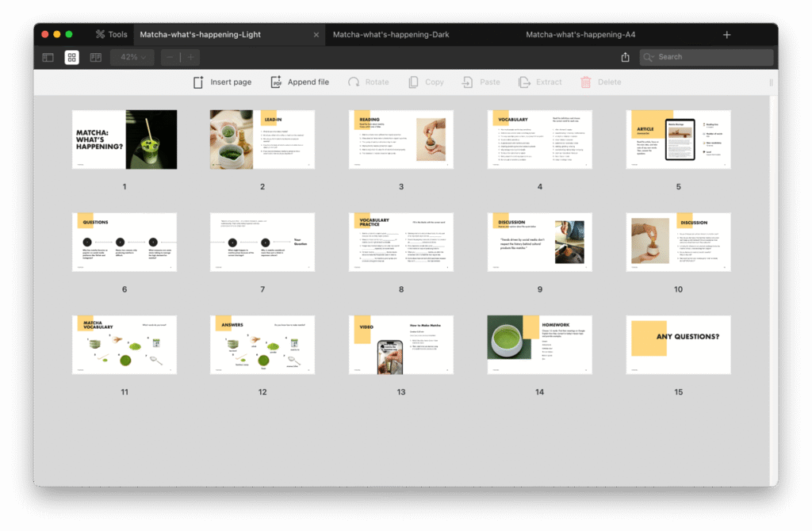This screenshot has width=812, height=531.
Task: Click the Paste icon in the toolbar
Action: (x=468, y=82)
